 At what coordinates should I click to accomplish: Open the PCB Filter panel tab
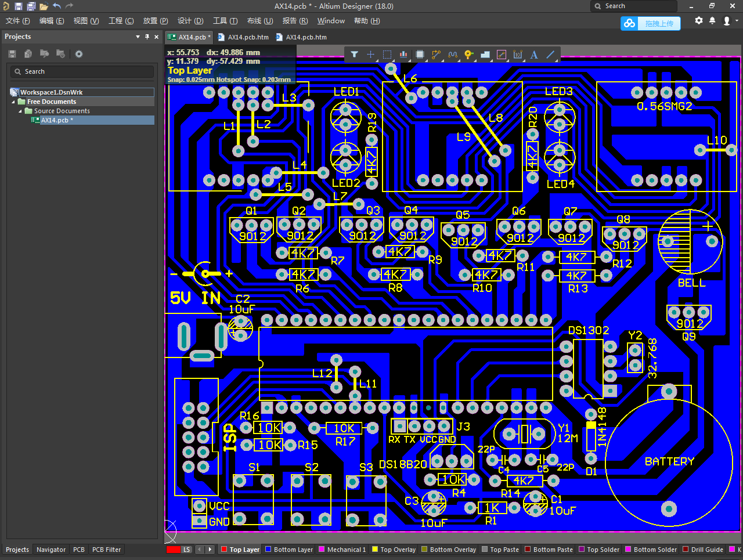(106, 550)
